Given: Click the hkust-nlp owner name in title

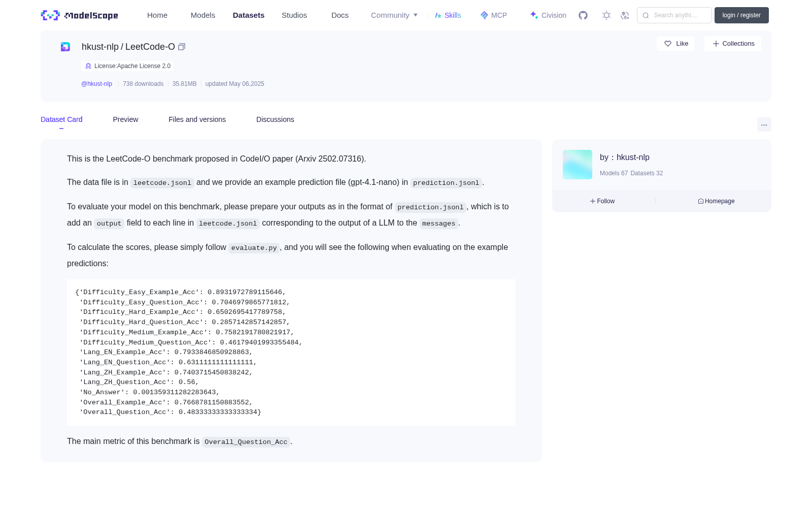Looking at the screenshot, I should point(100,47).
